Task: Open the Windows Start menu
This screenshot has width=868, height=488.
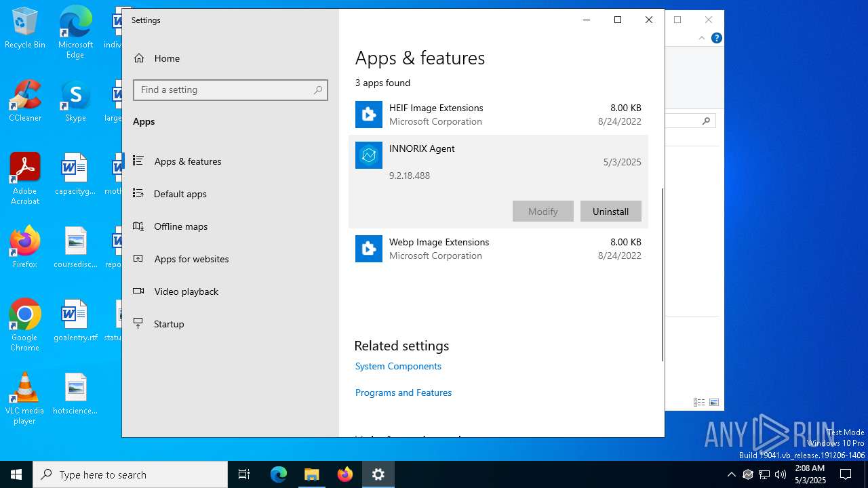Action: point(16,474)
